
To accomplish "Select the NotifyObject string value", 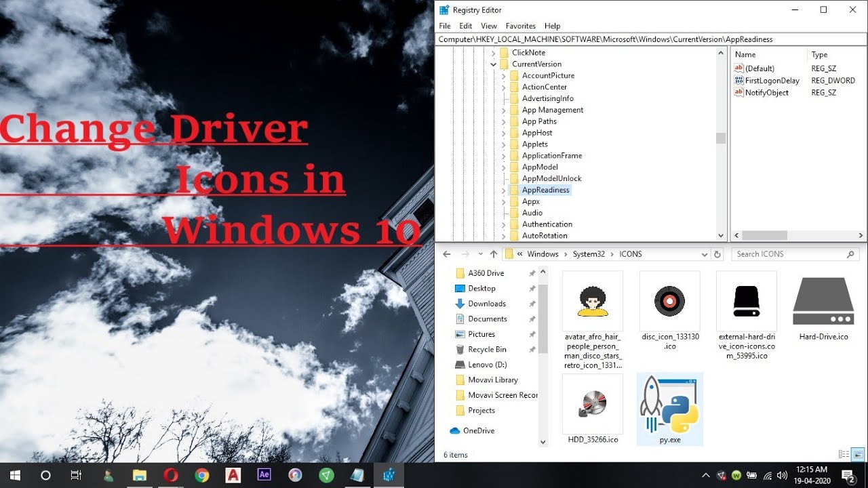I will coord(766,93).
